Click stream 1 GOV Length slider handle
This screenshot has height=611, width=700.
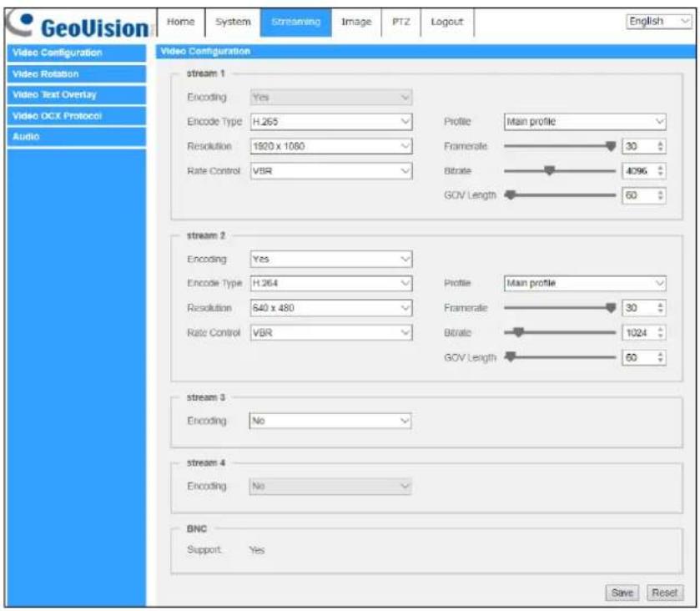[x=511, y=195]
